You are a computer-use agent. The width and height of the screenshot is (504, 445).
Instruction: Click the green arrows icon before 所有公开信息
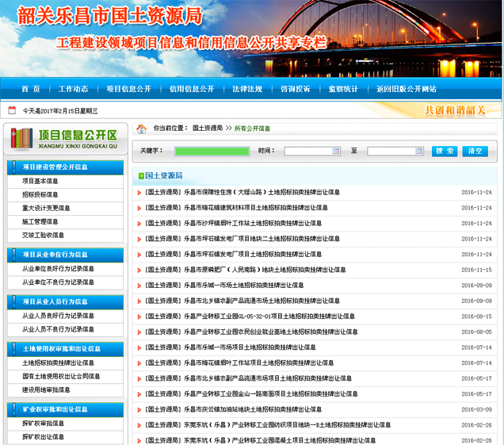click(228, 129)
